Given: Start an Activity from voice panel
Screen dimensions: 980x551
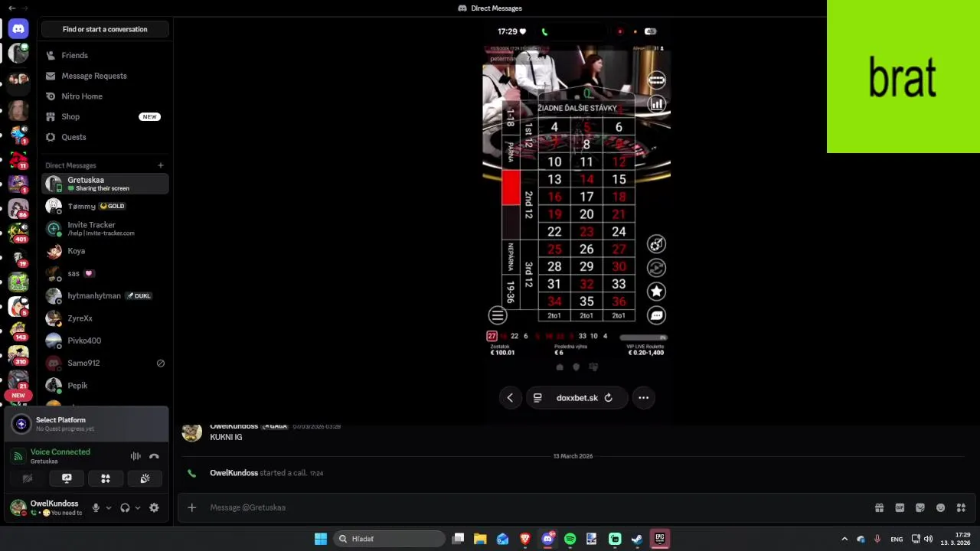Looking at the screenshot, I should point(106,478).
